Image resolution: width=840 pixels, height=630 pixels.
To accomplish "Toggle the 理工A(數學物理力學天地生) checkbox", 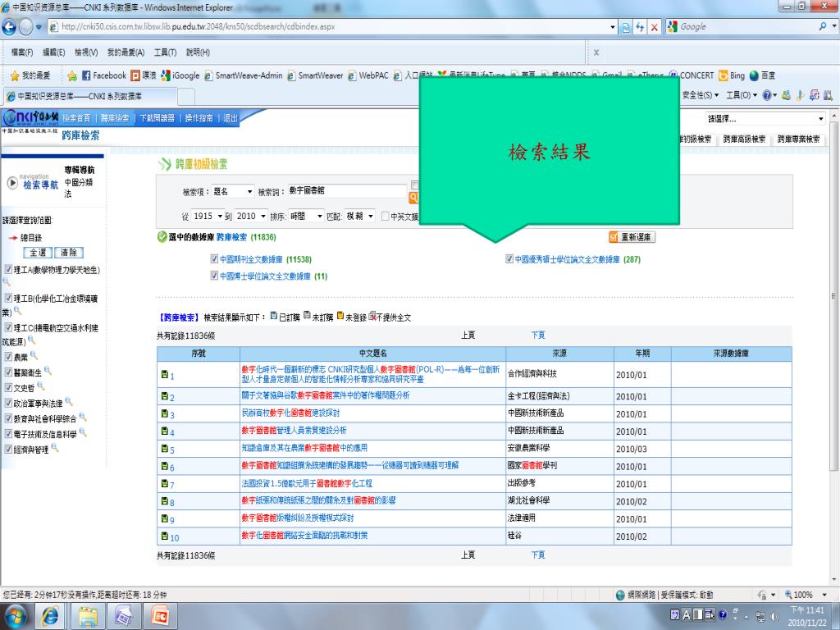I will (x=8, y=269).
